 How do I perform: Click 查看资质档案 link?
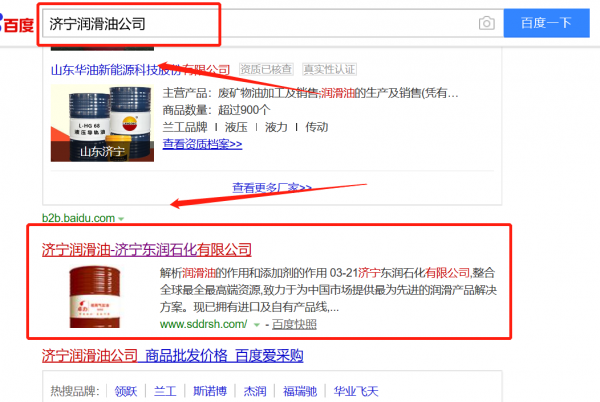202,144
